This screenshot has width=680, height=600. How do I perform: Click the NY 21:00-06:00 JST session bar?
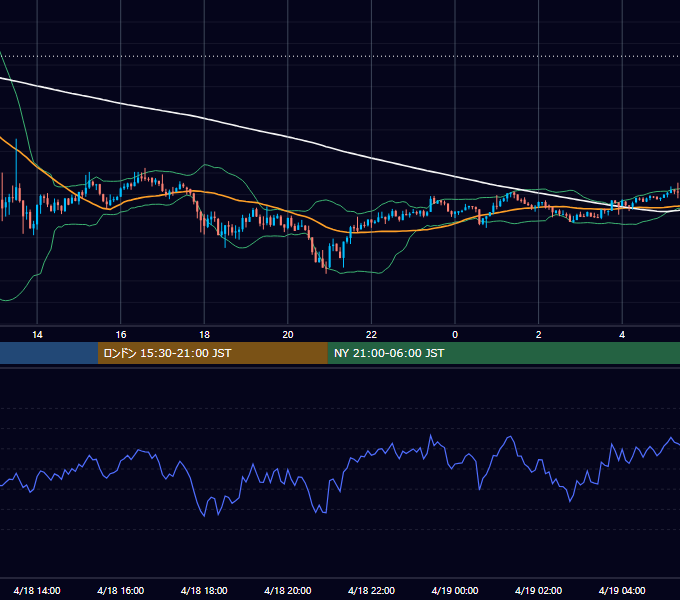503,353
